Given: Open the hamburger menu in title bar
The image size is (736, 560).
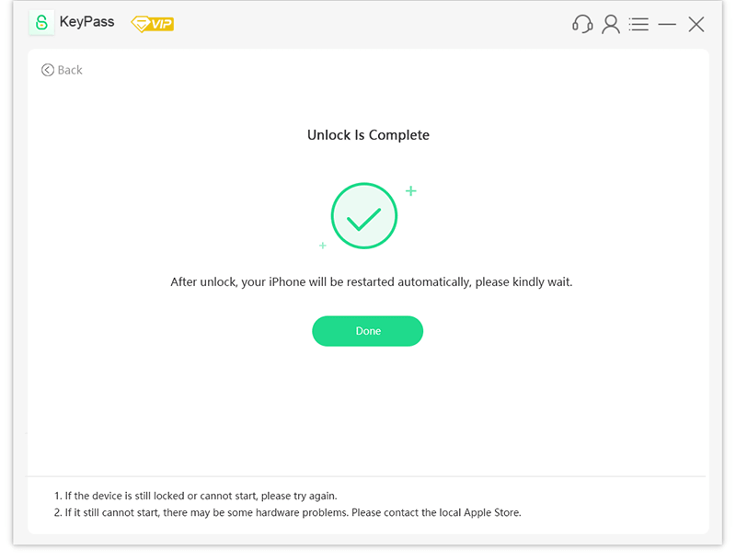Looking at the screenshot, I should point(638,24).
